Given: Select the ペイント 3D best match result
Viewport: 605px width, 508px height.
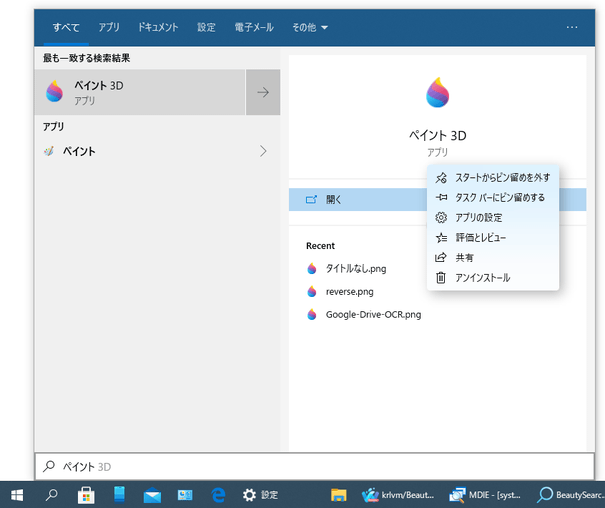Looking at the screenshot, I should (140, 92).
